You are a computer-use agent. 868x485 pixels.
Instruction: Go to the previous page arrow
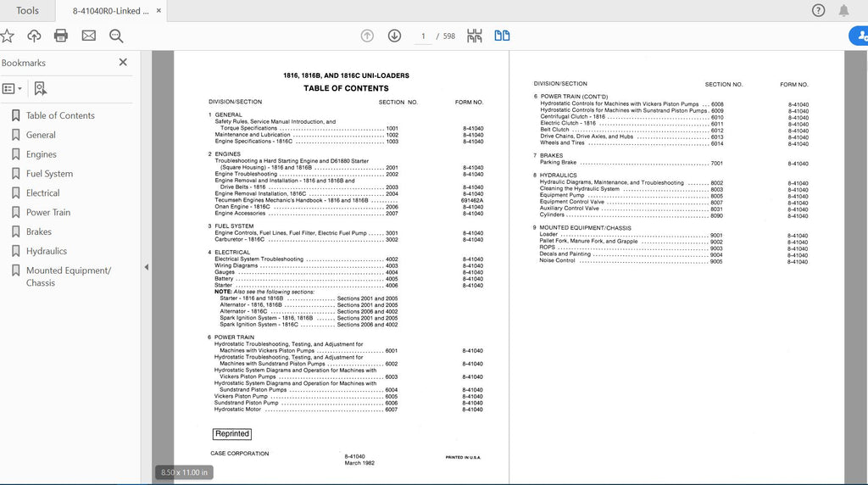(367, 36)
